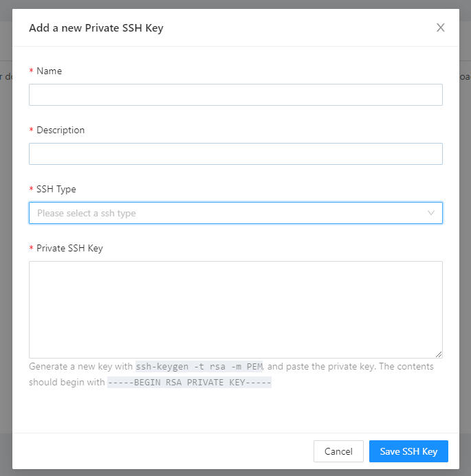Screen dimensions: 471x476
Task: Click the red asterisk beside Private SSH Key
Action: click(x=31, y=249)
